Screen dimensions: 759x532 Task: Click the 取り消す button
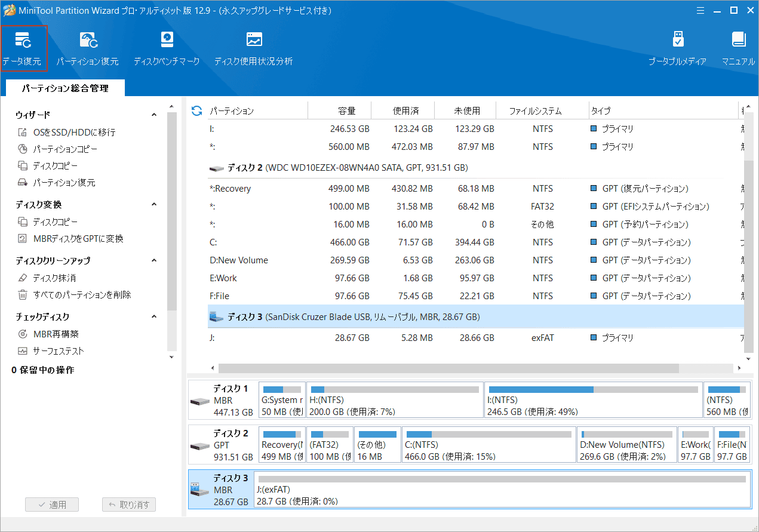click(129, 505)
